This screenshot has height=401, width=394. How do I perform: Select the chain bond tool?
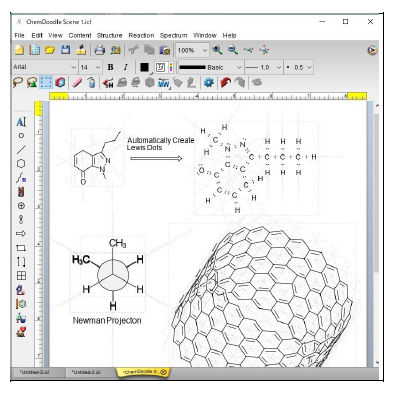click(x=21, y=178)
